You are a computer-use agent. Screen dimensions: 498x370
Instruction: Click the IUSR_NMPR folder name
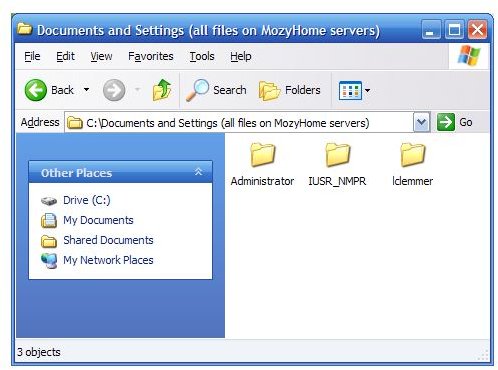pyautogui.click(x=337, y=181)
